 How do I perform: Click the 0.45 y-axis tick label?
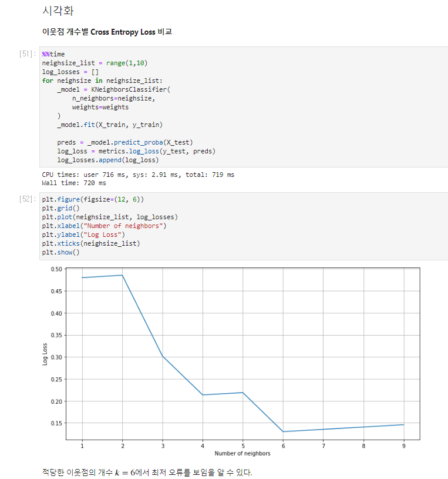(x=56, y=291)
